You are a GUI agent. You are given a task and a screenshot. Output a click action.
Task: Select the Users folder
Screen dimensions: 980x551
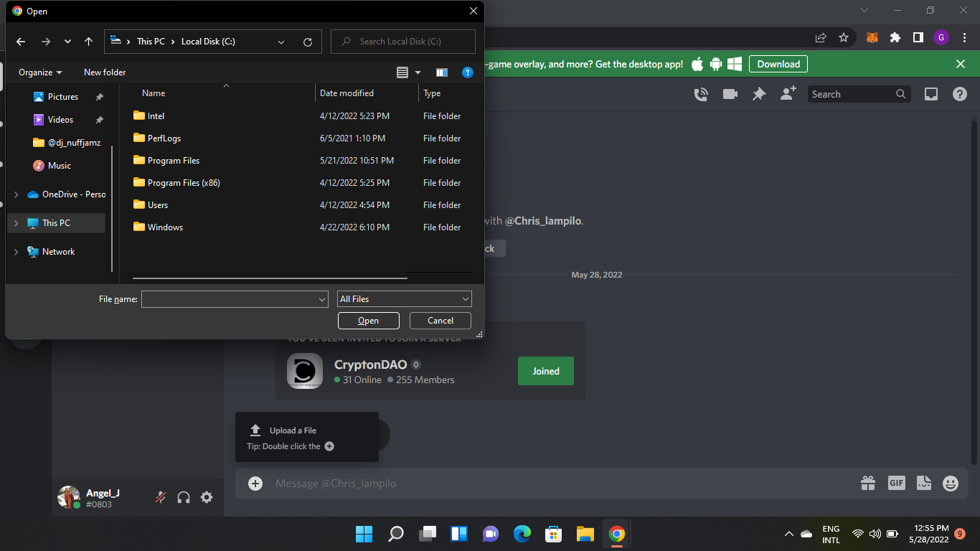click(158, 205)
